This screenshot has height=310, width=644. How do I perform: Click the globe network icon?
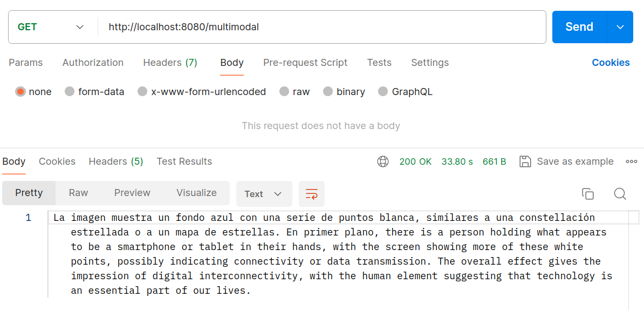[x=383, y=161]
